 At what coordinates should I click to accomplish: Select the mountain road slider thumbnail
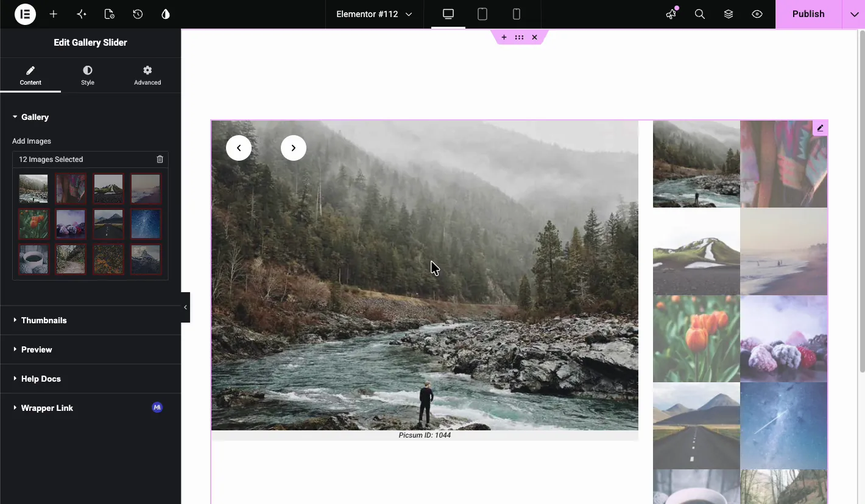coord(696,426)
